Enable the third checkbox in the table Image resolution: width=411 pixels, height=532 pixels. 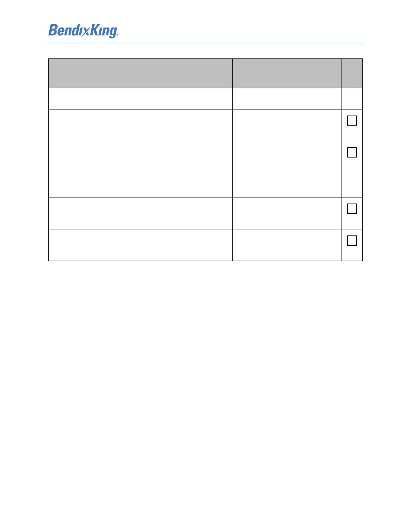click(x=352, y=209)
